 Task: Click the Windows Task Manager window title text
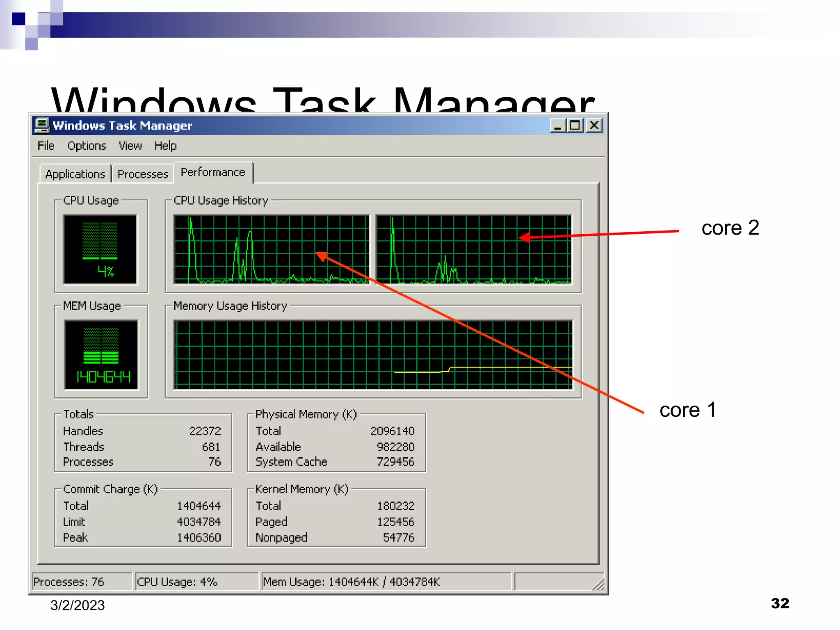coord(122,126)
